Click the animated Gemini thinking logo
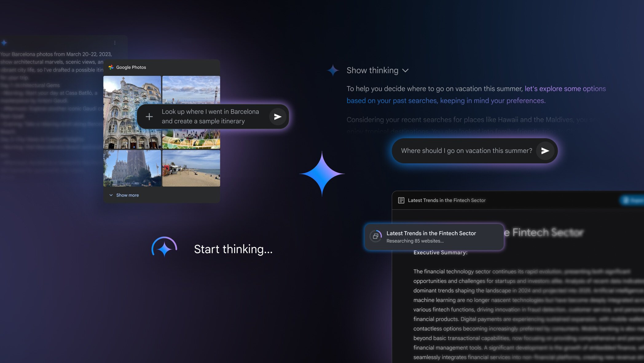The width and height of the screenshot is (644, 363). coord(165,248)
